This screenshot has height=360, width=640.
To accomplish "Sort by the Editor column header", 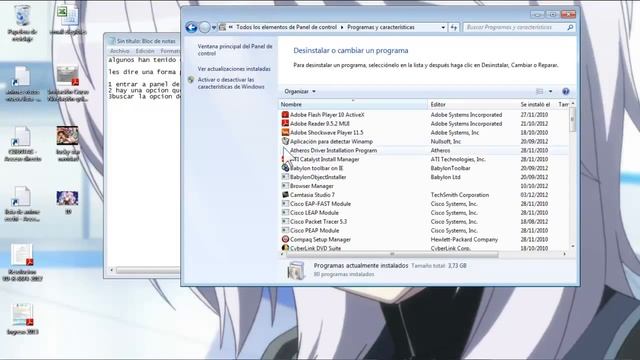I will (x=473, y=105).
